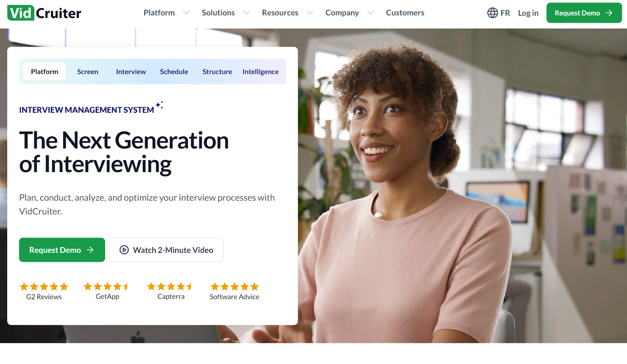
Task: Click the VidCruiter logo
Action: [44, 13]
